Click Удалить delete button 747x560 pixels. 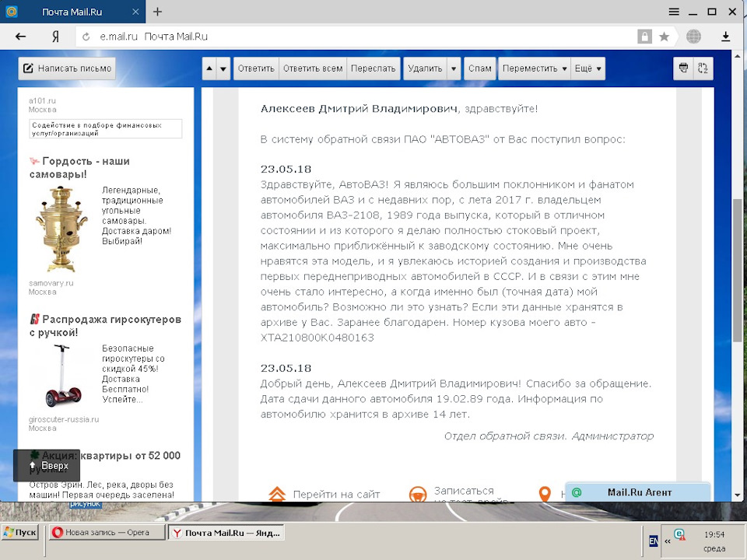pyautogui.click(x=425, y=68)
